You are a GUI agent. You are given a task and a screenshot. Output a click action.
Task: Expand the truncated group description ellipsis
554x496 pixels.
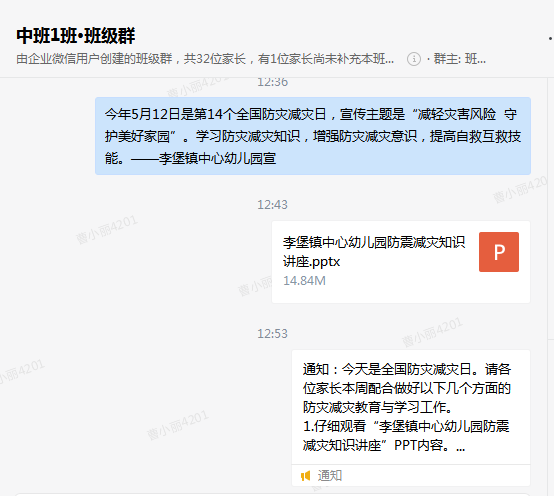(x=389, y=60)
